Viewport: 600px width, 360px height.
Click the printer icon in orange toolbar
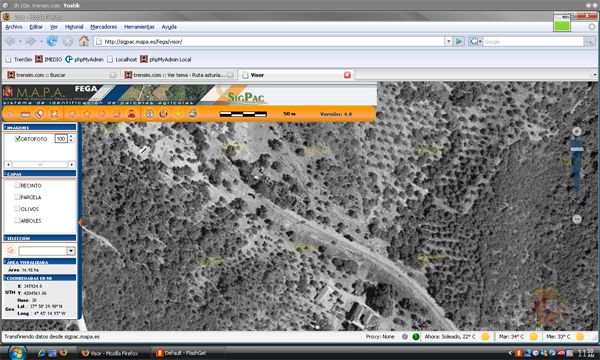click(192, 114)
